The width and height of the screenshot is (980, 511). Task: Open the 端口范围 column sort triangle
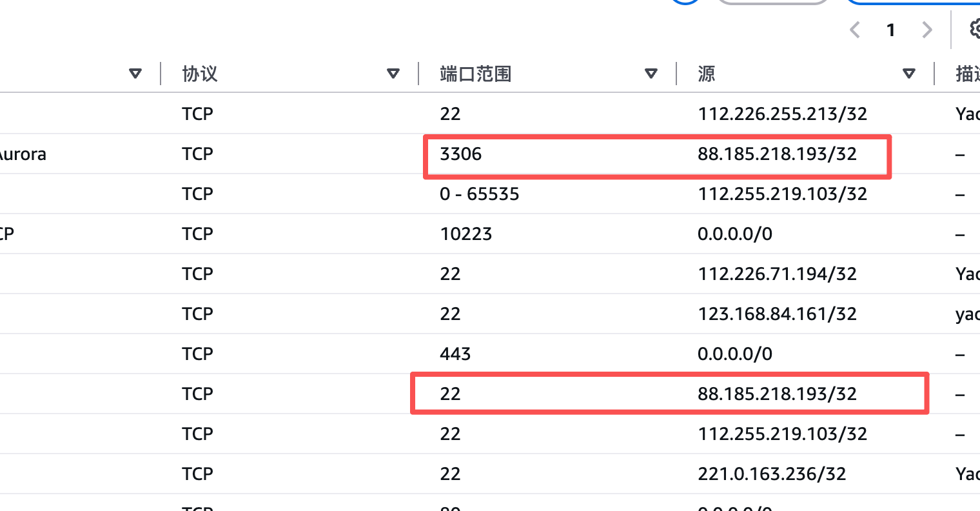[651, 74]
